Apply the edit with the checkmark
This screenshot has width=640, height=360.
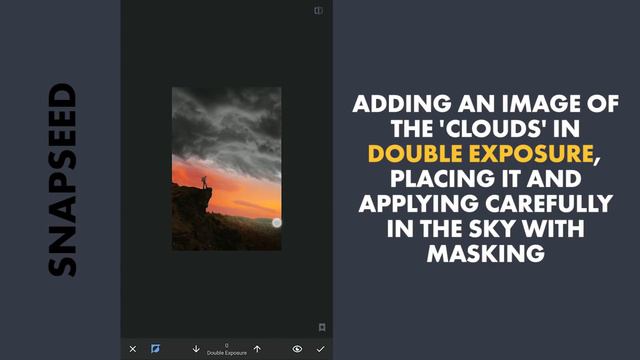pyautogui.click(x=320, y=349)
